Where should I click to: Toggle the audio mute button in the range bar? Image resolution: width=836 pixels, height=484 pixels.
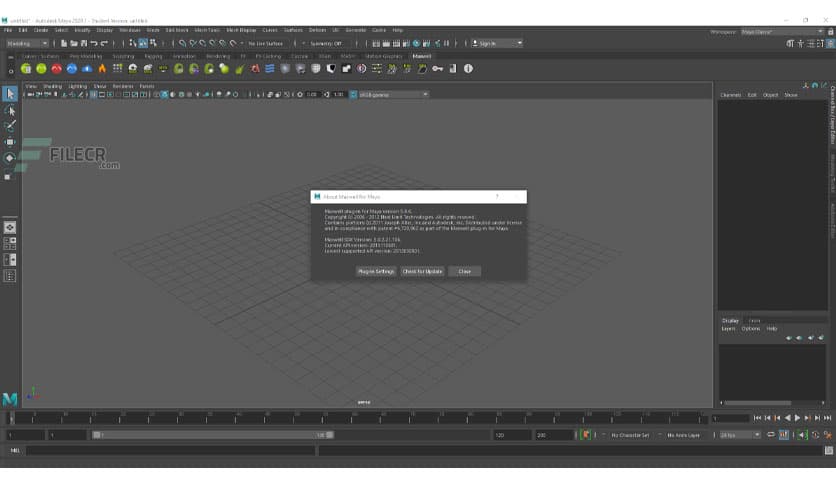coord(802,435)
